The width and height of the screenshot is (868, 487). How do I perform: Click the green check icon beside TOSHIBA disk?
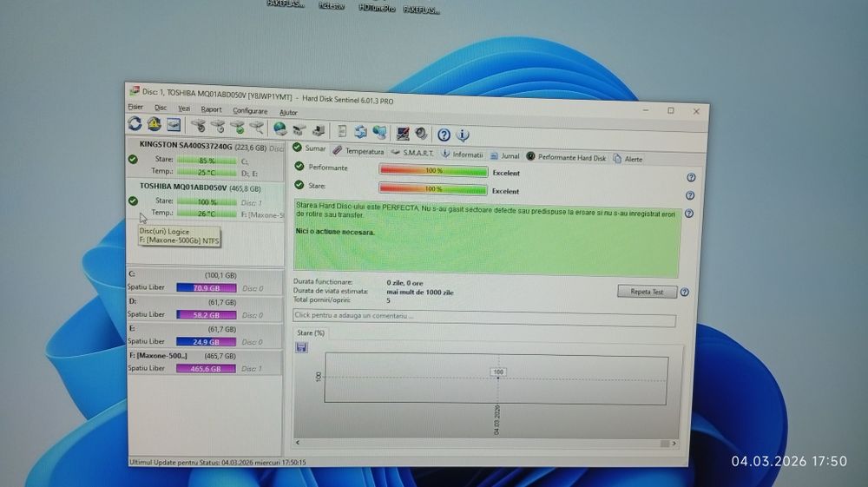coord(133,201)
